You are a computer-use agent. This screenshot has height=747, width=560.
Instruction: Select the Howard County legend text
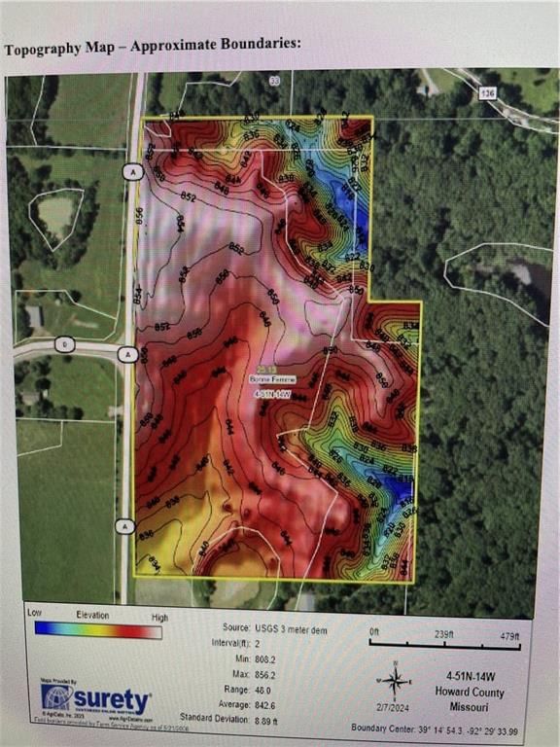tap(470, 692)
